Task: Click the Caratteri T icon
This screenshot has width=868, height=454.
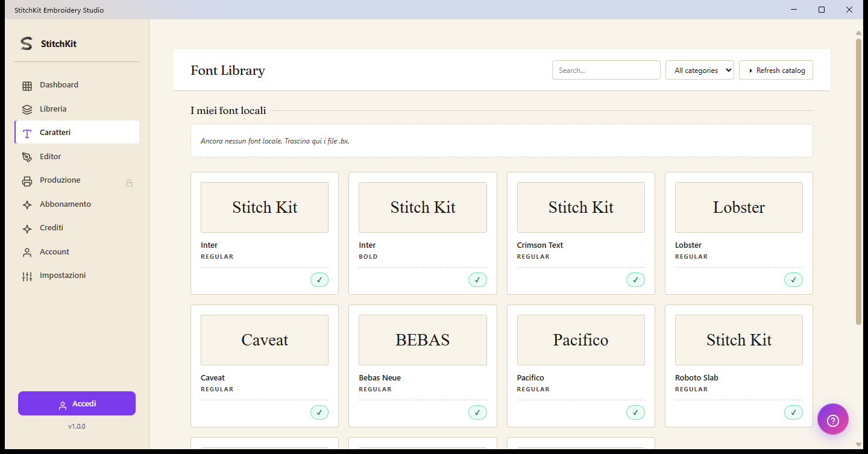Action: coord(27,133)
